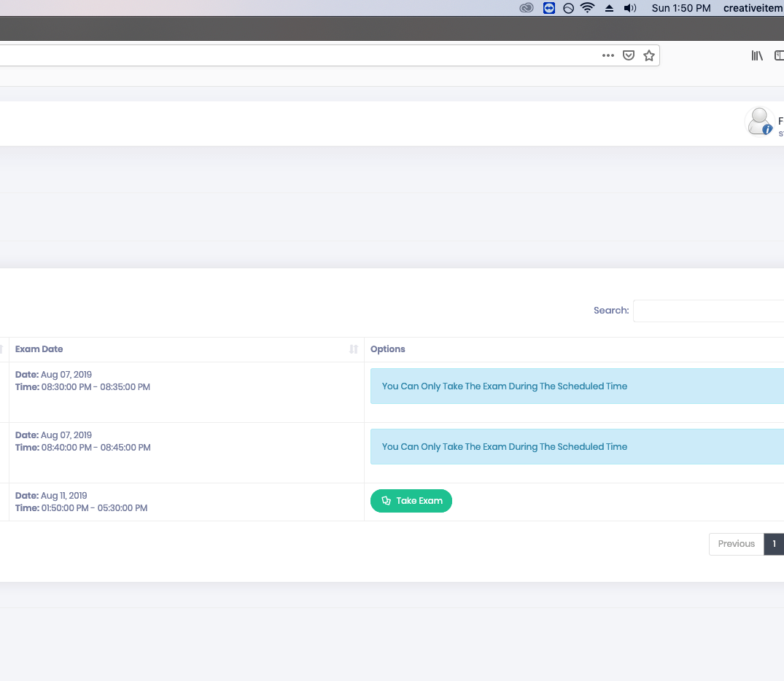Click the Exam Date column header
This screenshot has height=681, width=784.
[x=187, y=349]
